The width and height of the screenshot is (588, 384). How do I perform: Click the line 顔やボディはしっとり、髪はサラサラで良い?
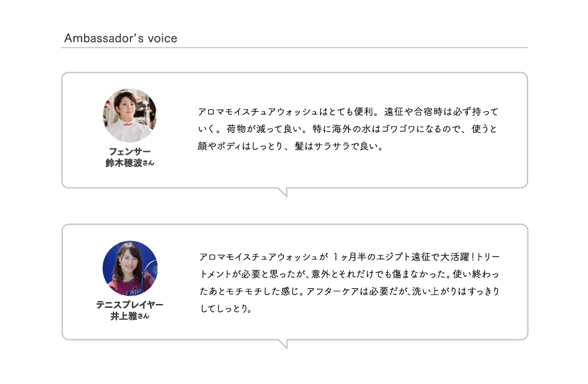[290, 146]
